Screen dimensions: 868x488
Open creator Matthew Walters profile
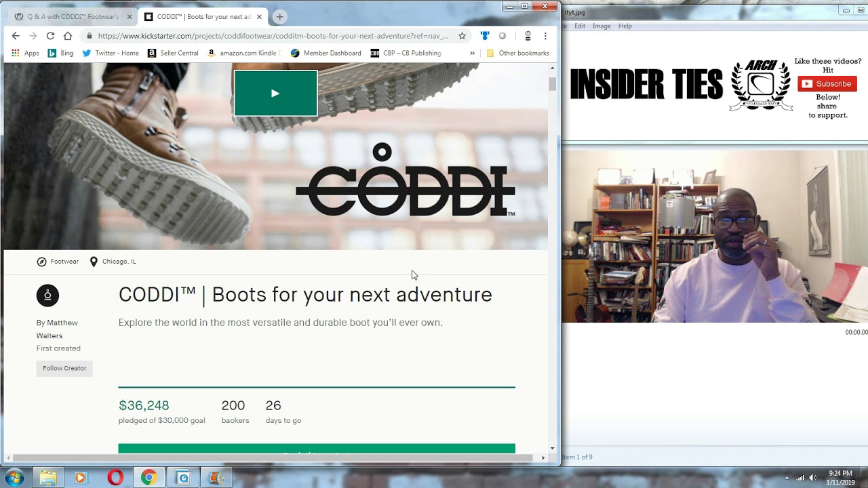point(57,329)
